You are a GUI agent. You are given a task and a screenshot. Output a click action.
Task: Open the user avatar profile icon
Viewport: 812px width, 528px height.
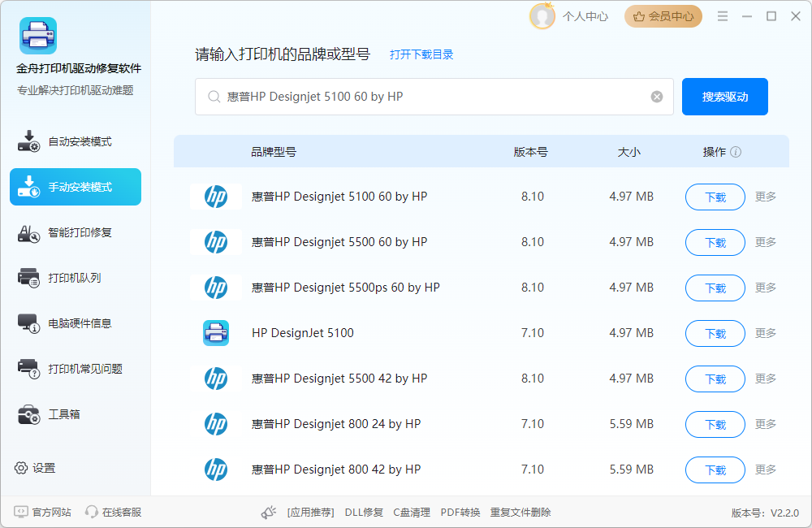(x=542, y=16)
